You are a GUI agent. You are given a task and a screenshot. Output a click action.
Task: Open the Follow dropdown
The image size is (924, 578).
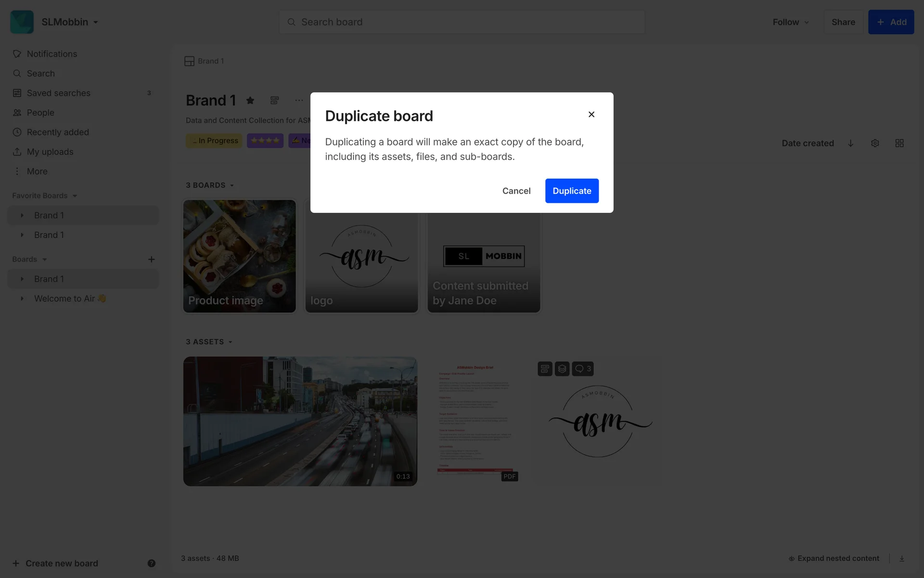pos(791,22)
